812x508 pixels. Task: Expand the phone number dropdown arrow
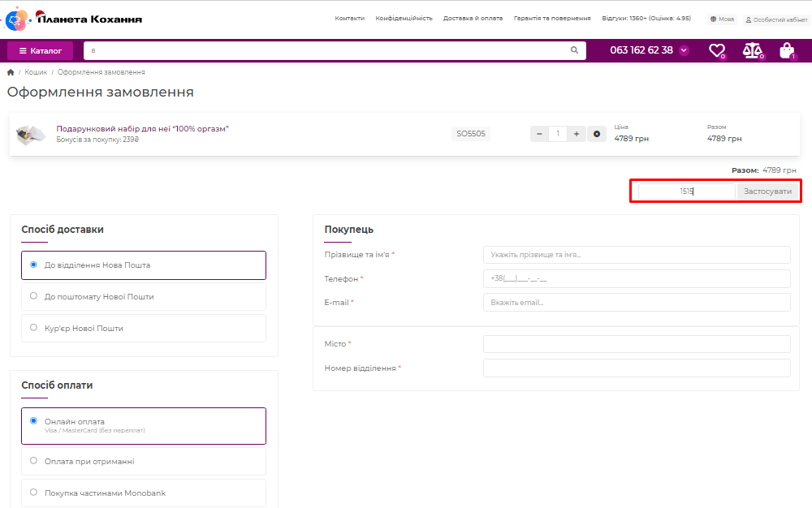pyautogui.click(x=684, y=50)
